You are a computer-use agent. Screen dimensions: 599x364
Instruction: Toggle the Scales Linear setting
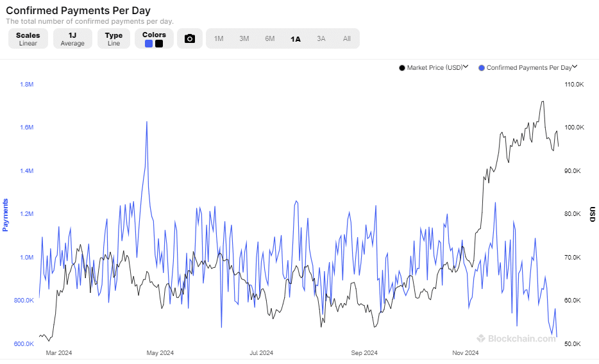tap(28, 38)
